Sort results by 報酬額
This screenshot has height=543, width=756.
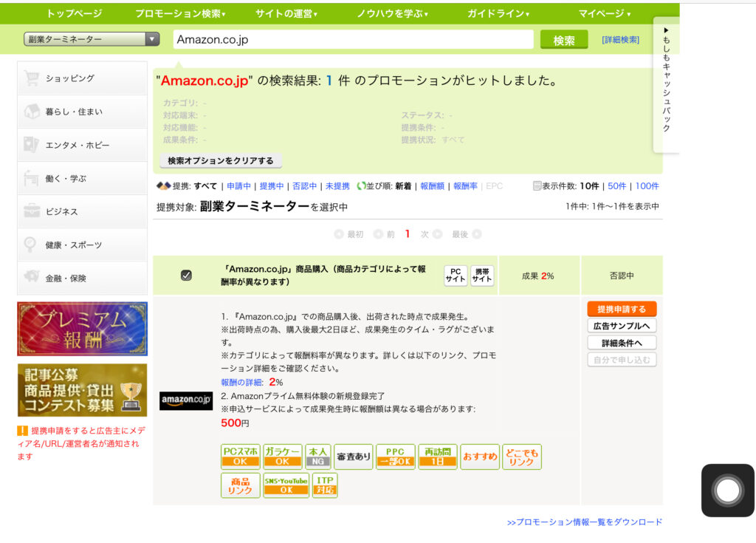(x=433, y=186)
